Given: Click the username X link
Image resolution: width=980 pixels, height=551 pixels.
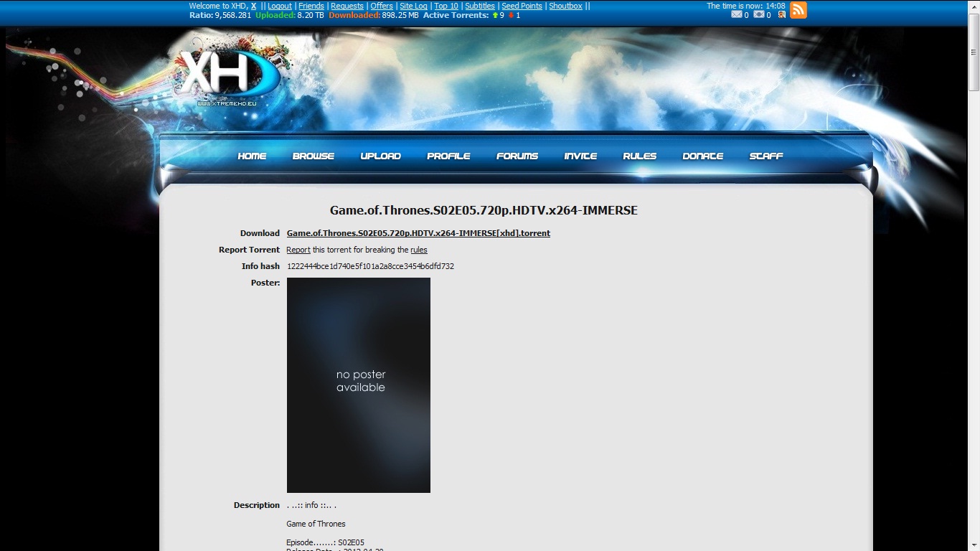Looking at the screenshot, I should click(253, 6).
